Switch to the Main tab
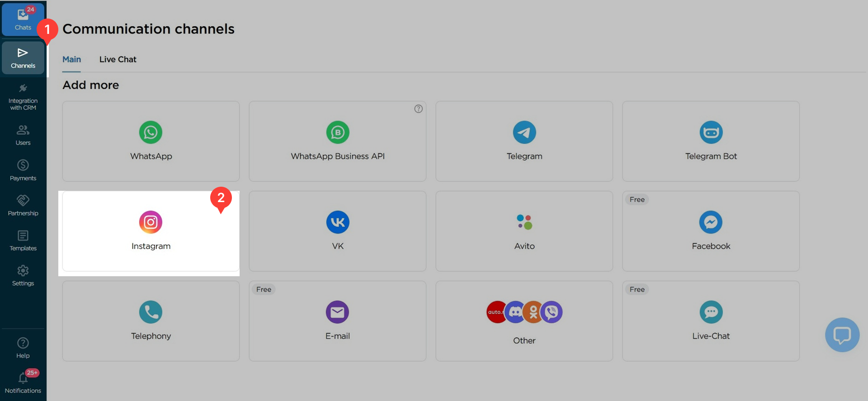The width and height of the screenshot is (868, 401). tap(71, 59)
